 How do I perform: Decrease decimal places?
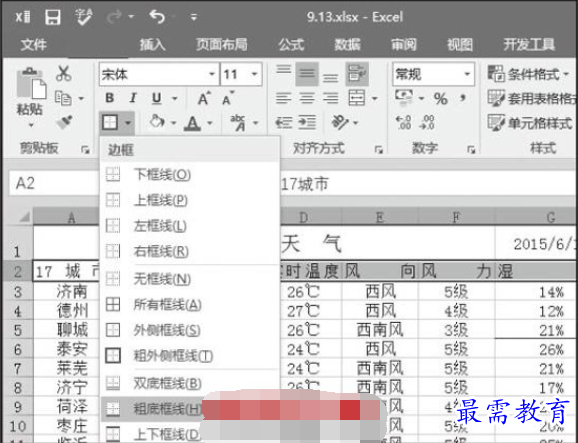[427, 122]
